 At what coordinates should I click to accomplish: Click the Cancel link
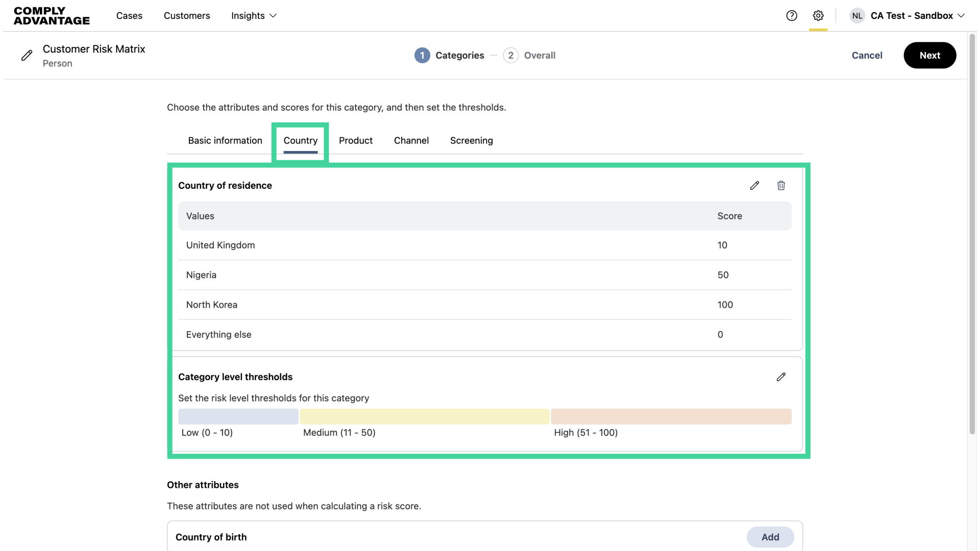click(867, 55)
